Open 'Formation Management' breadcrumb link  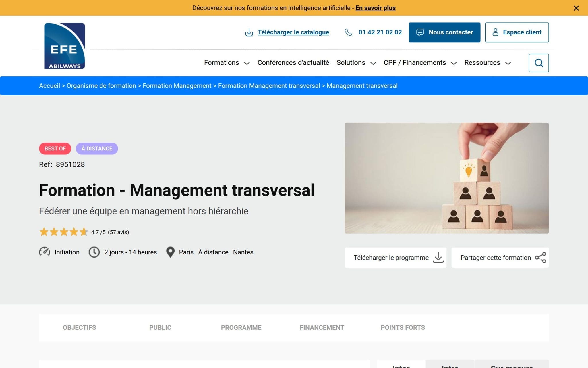tap(177, 86)
